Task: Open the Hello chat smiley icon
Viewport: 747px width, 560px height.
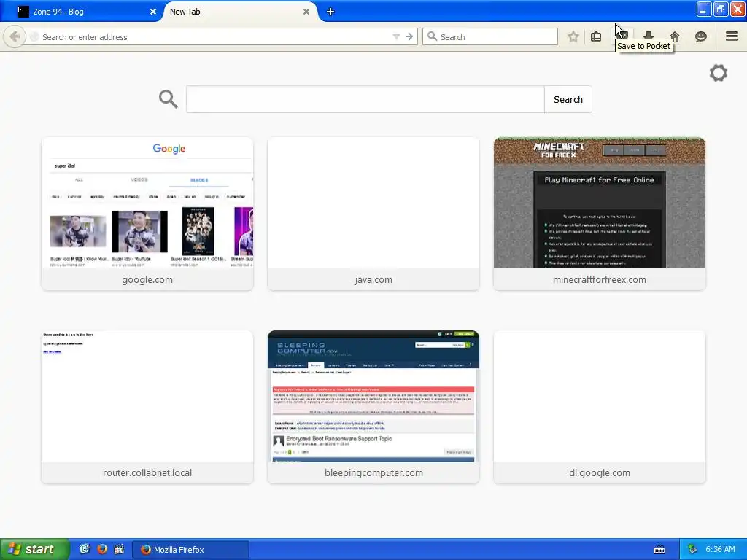Action: [x=701, y=36]
